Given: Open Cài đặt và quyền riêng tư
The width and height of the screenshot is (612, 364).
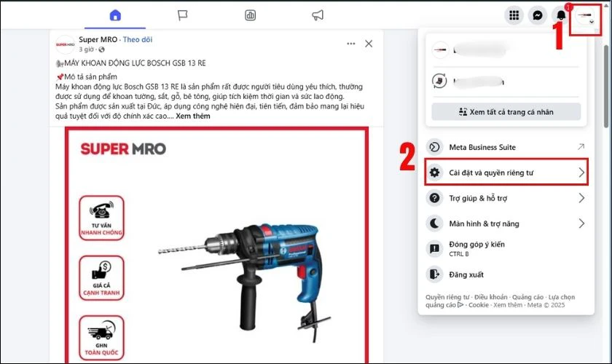Looking at the screenshot, I should pyautogui.click(x=506, y=172).
